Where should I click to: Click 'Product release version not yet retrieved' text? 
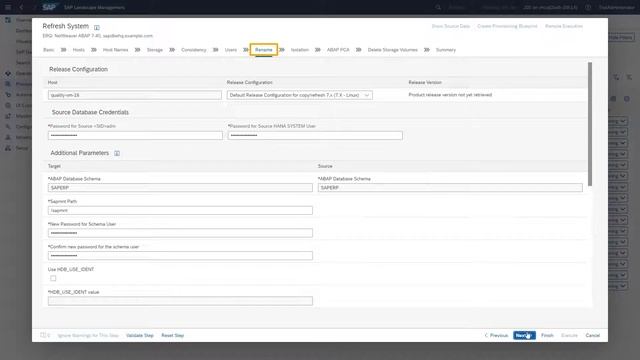click(x=450, y=95)
